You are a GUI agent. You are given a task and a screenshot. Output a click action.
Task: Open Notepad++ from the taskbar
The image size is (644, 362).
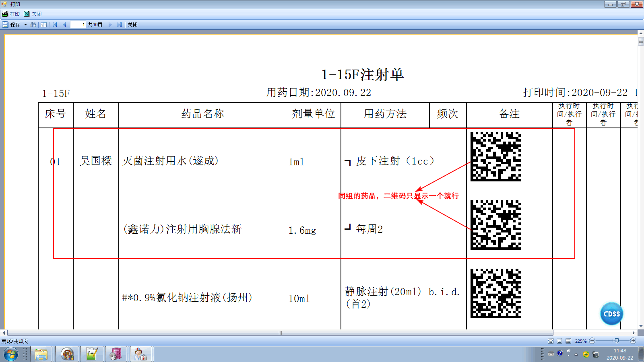tap(92, 354)
